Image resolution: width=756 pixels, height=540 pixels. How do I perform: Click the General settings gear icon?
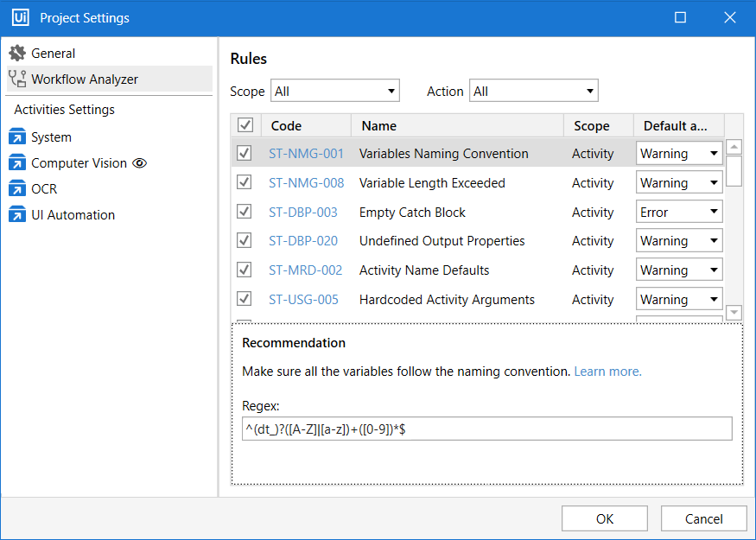point(18,53)
